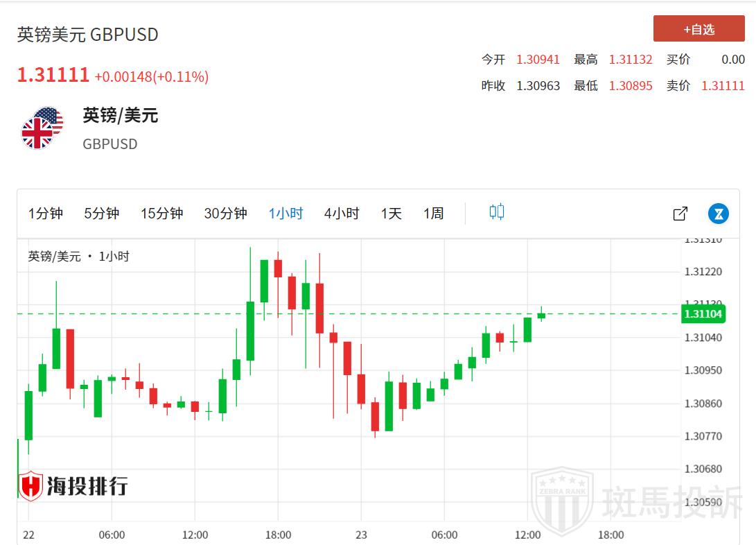Viewport: 756px width, 545px height.
Task: Click the candlestick chart style icon
Action: pyautogui.click(x=497, y=212)
